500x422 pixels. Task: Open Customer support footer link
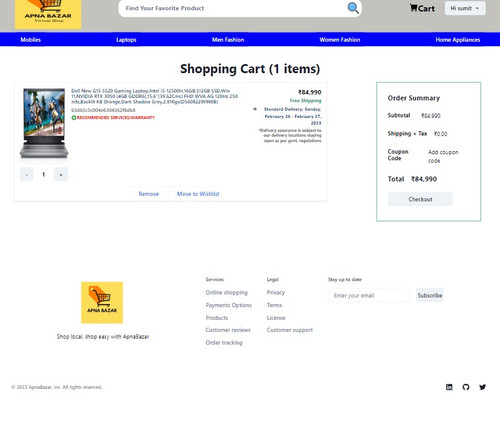pos(290,330)
